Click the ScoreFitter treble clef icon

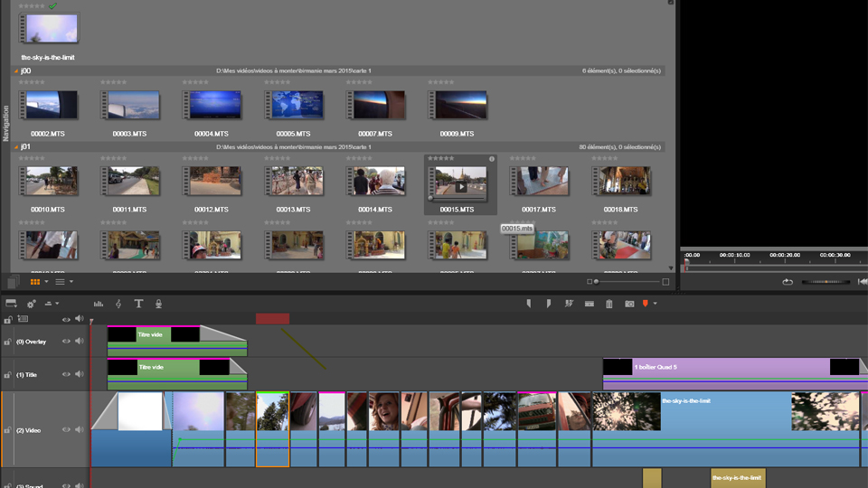(x=118, y=304)
